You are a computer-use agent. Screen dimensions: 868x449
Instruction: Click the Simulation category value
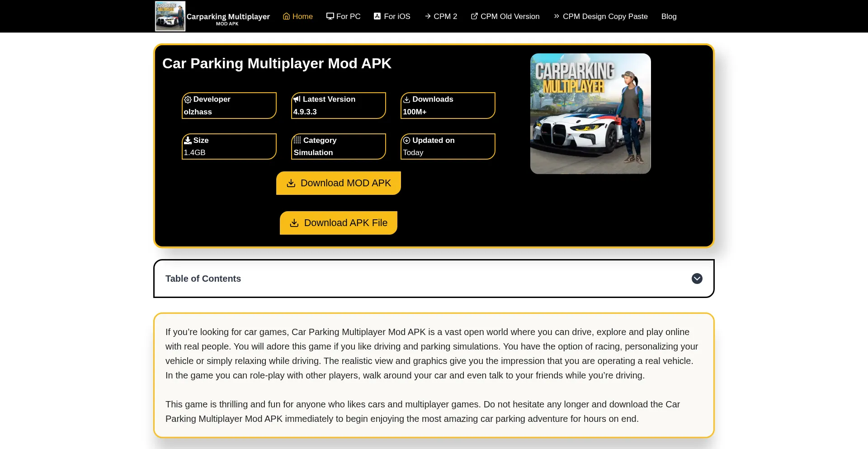click(x=313, y=153)
